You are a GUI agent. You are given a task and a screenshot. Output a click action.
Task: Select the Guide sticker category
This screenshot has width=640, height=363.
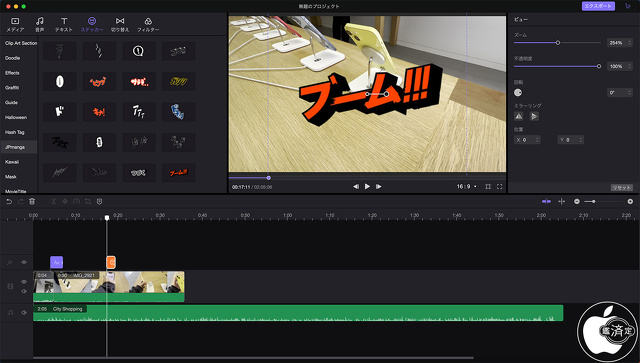point(11,102)
